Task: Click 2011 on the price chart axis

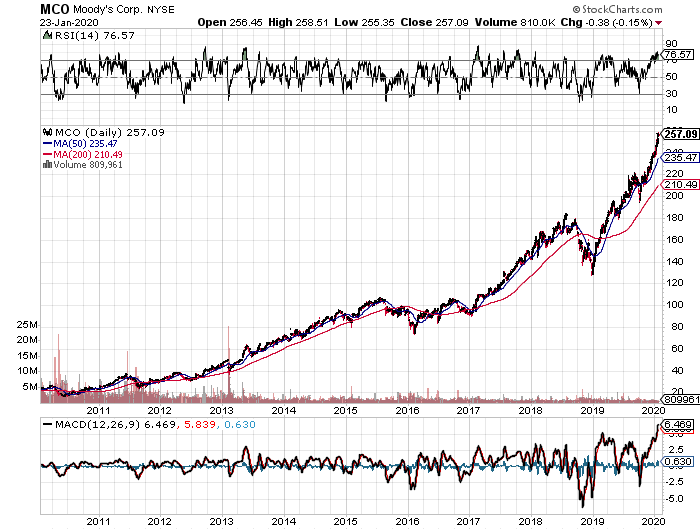Action: coord(98,410)
